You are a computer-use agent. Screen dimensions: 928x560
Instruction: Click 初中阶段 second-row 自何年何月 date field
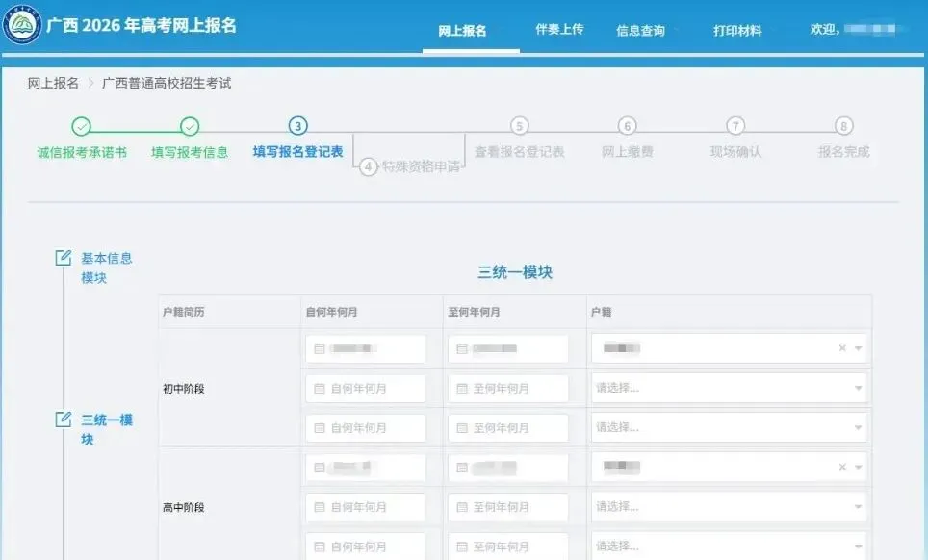[366, 389]
